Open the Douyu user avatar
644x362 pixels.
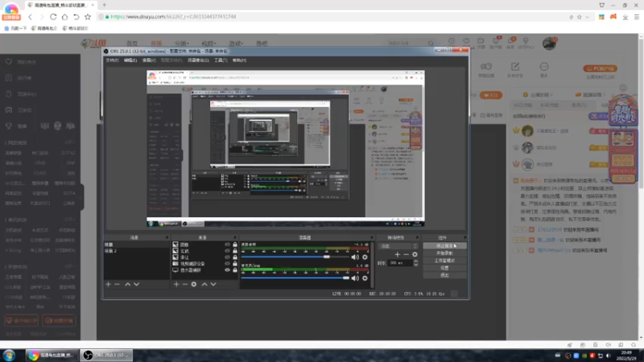pos(549,43)
